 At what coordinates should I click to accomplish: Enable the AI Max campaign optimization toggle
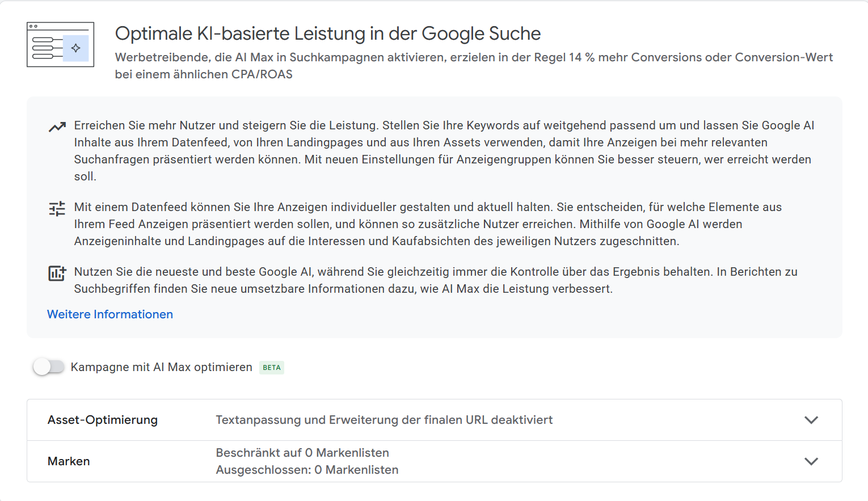point(49,367)
